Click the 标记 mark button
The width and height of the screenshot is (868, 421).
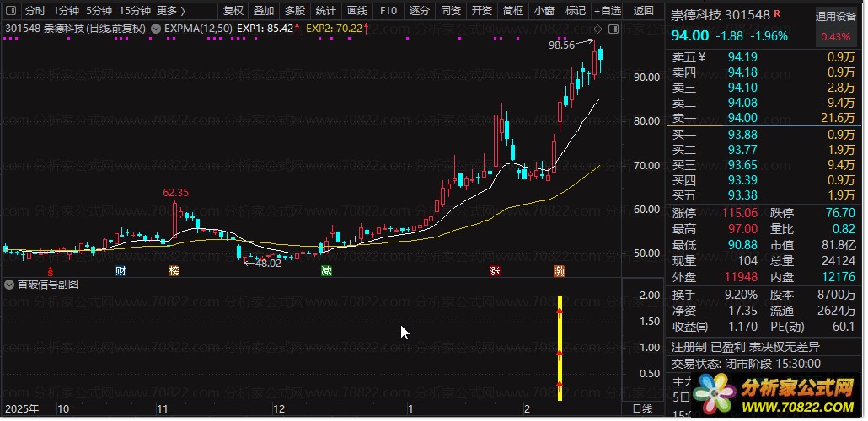(x=576, y=10)
